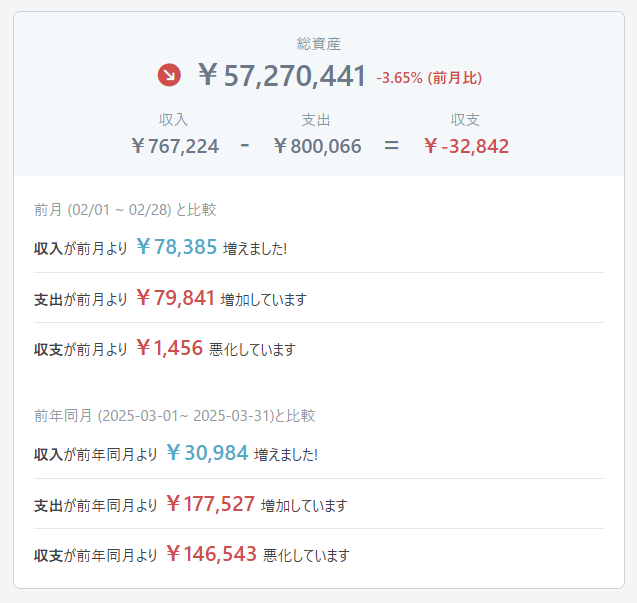Click the minus sign between income and expenses

coord(245,146)
